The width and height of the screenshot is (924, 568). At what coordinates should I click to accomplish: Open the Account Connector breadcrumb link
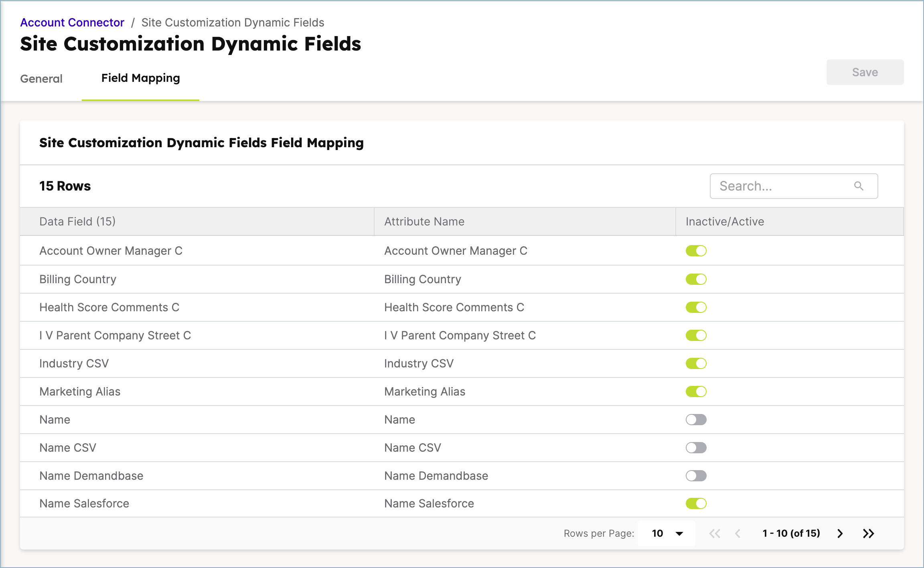[x=72, y=22]
